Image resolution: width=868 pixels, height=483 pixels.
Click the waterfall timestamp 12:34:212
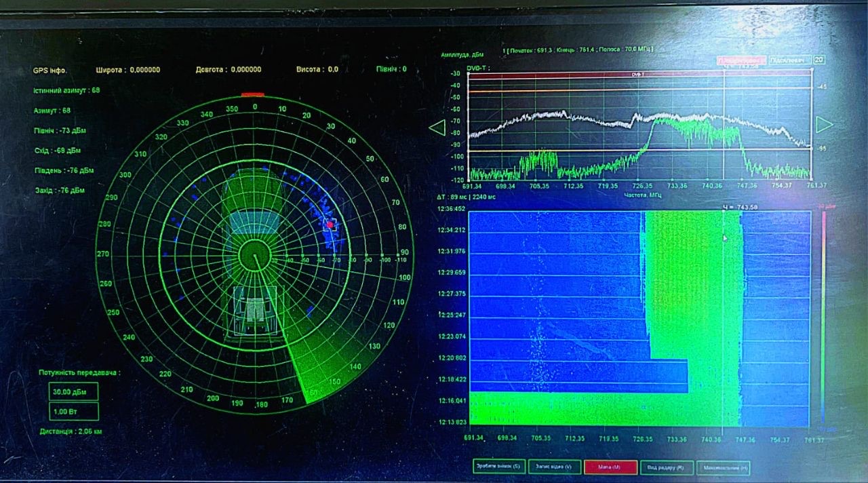pos(452,230)
